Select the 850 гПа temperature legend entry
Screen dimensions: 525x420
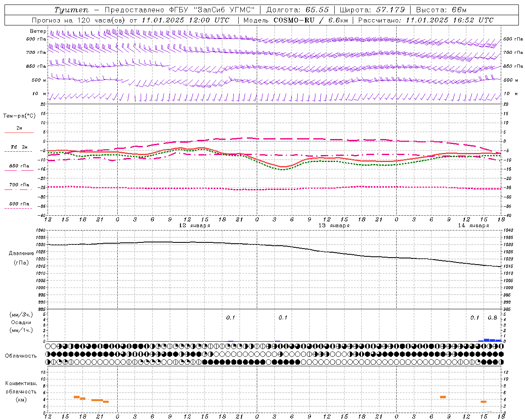coord(19,166)
